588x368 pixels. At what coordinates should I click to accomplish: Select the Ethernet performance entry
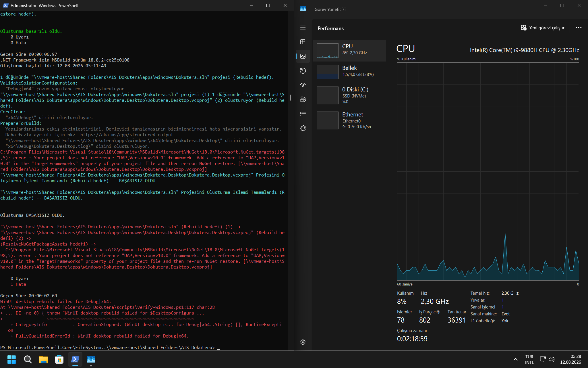click(350, 120)
